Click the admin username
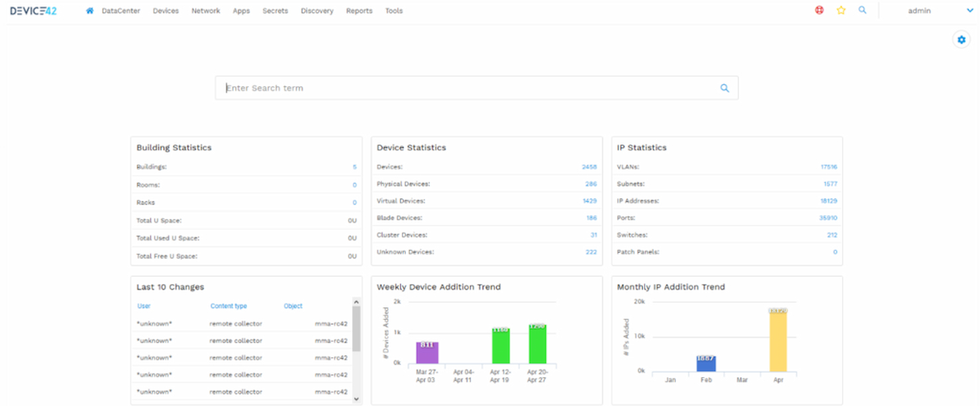This screenshot has height=406, width=980. (919, 11)
